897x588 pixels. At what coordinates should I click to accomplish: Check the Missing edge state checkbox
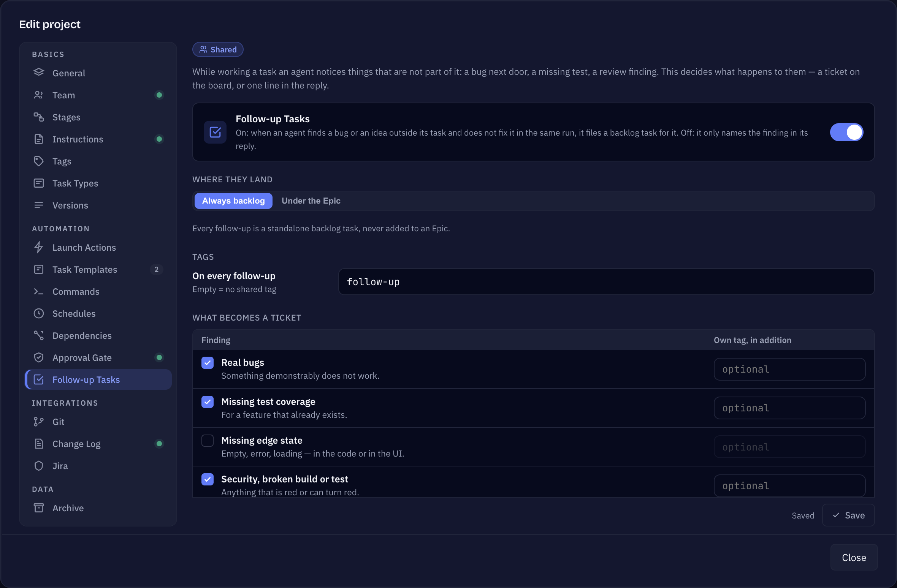pos(208,441)
